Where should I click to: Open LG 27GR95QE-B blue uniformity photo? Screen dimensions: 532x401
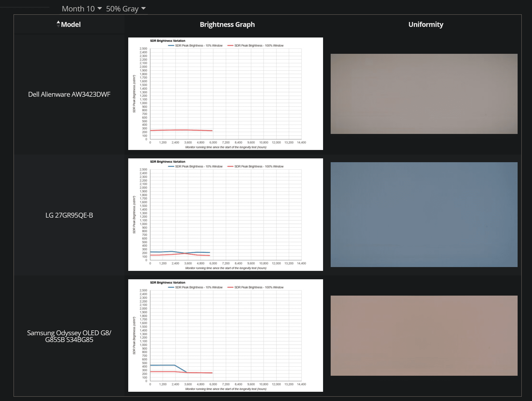click(424, 215)
